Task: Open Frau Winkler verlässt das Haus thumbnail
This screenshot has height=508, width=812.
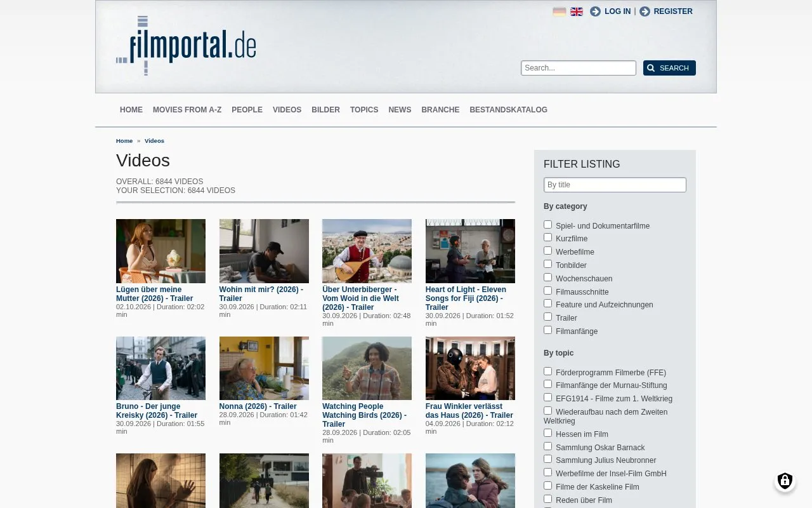Action: 470,368
